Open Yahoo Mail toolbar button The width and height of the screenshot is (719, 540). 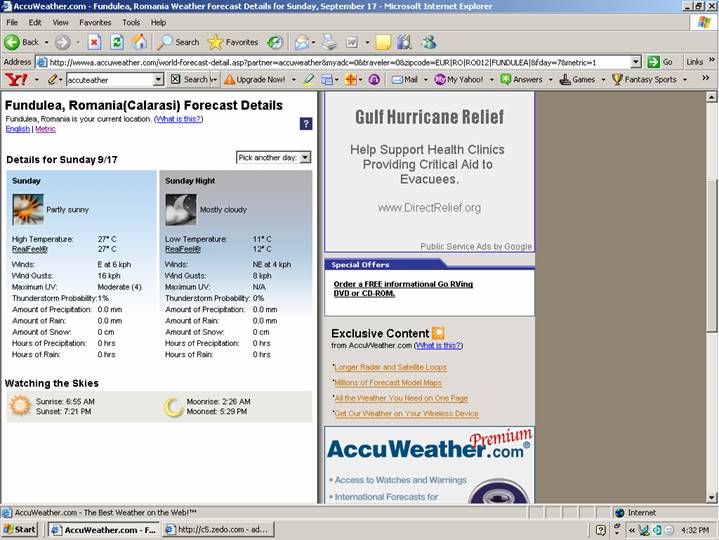click(x=405, y=80)
